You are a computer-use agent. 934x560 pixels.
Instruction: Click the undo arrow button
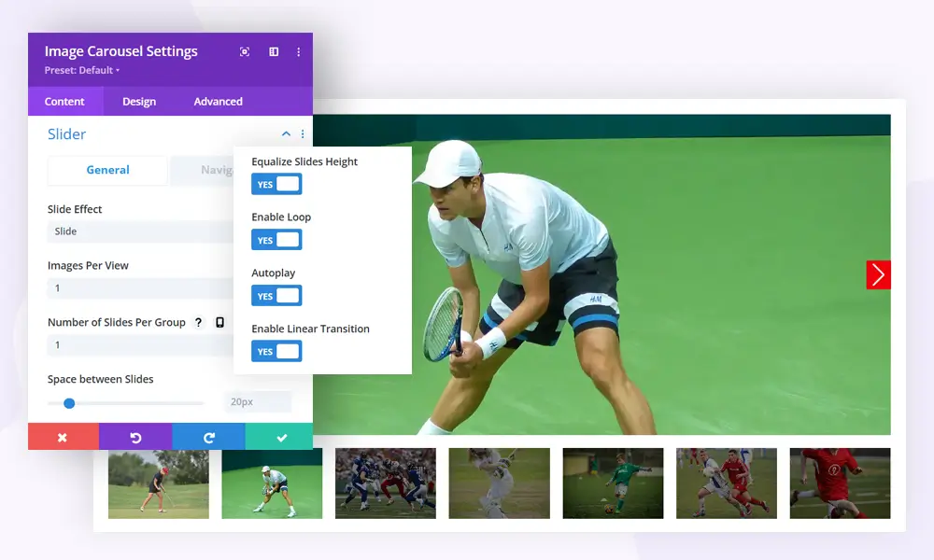[135, 437]
